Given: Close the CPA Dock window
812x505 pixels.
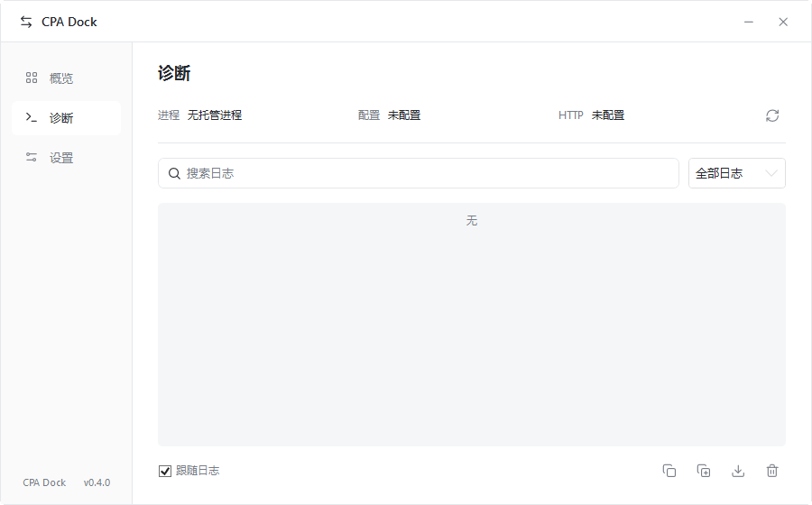Looking at the screenshot, I should (x=783, y=22).
